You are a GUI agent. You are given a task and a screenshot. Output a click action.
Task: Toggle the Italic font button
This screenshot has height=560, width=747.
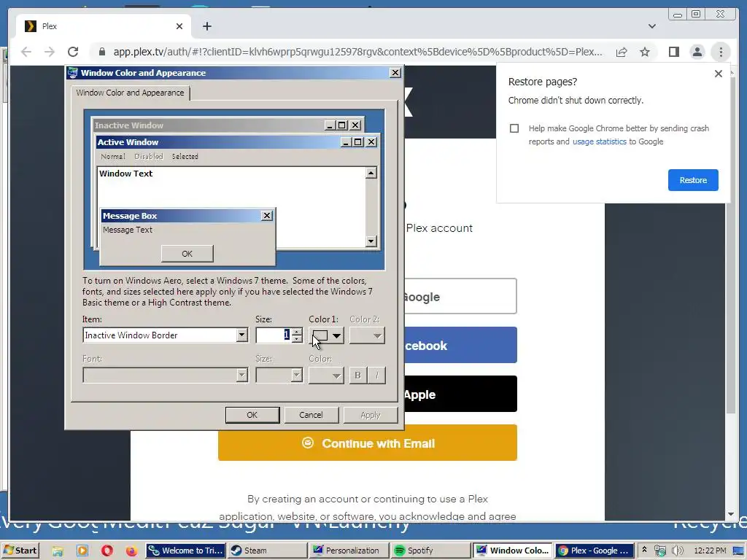click(x=376, y=376)
